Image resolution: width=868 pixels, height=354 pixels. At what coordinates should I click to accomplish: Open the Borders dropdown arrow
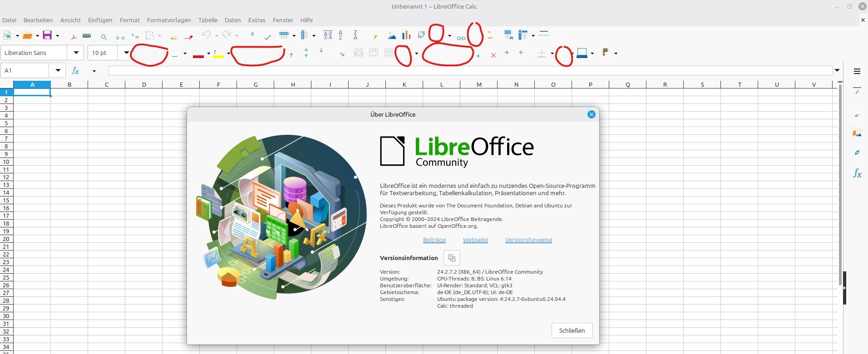552,54
